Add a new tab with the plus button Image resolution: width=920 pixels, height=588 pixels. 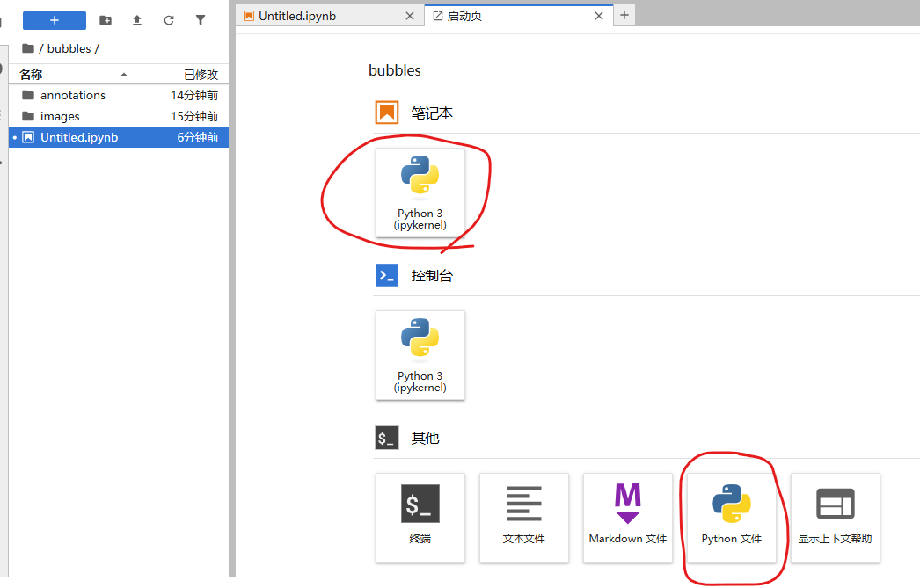click(624, 15)
